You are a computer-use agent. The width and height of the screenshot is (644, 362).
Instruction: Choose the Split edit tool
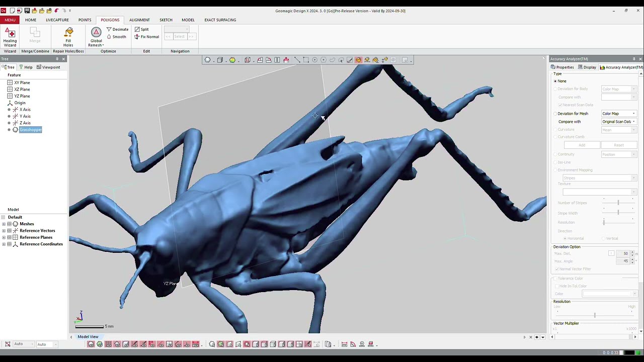click(141, 29)
